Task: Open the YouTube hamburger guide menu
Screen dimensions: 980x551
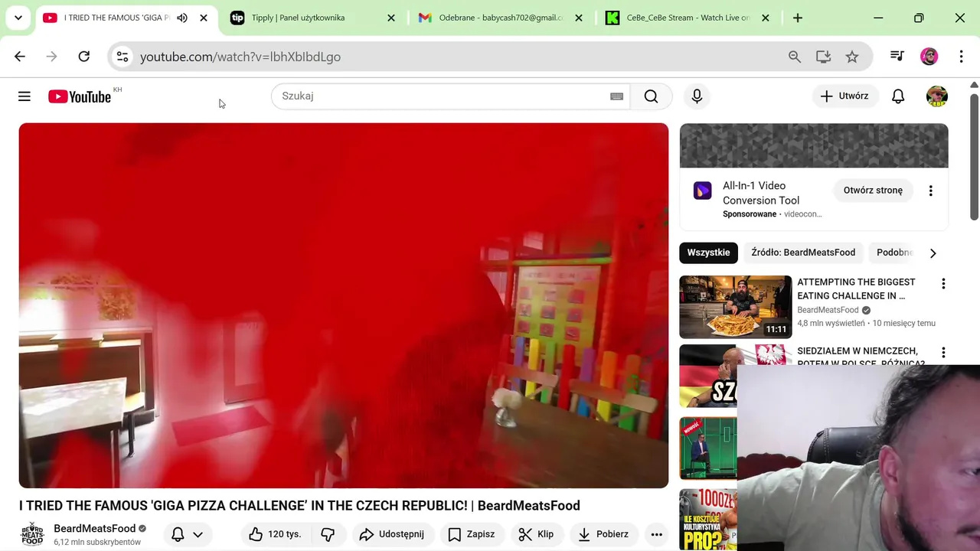Action: click(24, 96)
